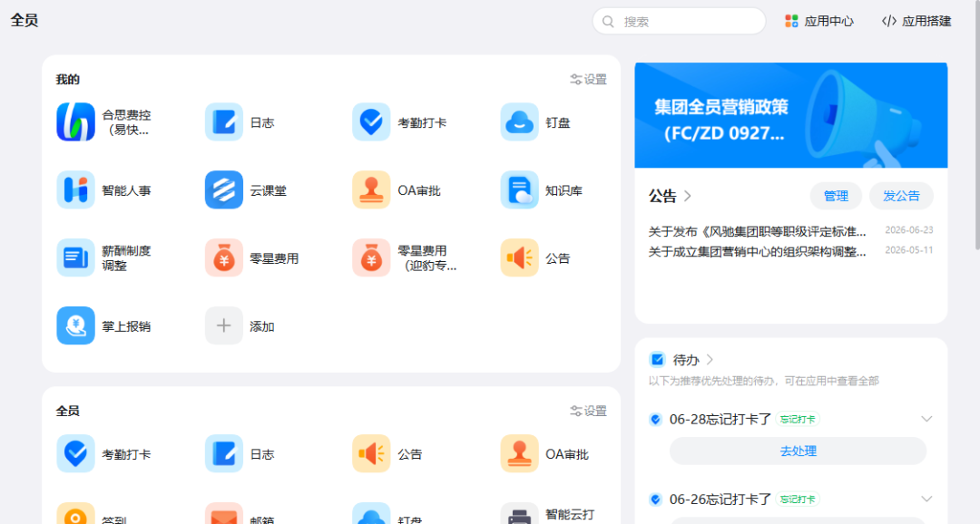Click the 全员 page title
This screenshot has width=980, height=524.
[x=24, y=20]
